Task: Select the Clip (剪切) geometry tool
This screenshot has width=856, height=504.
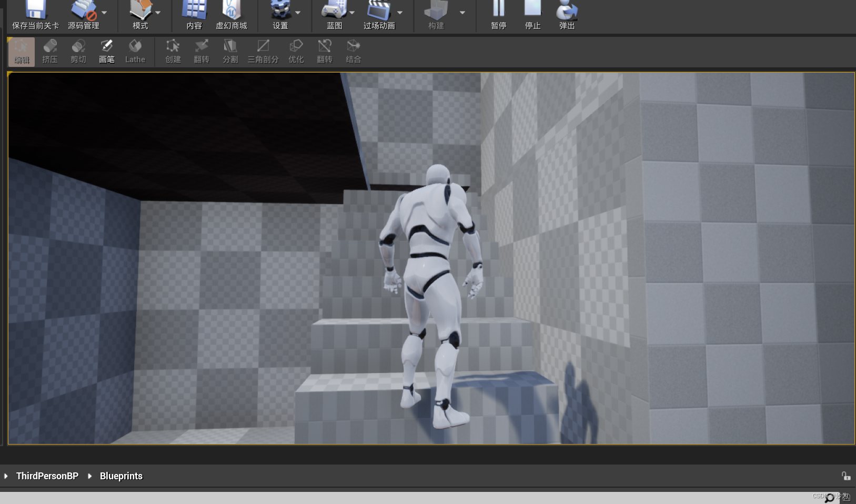Action: coord(78,52)
